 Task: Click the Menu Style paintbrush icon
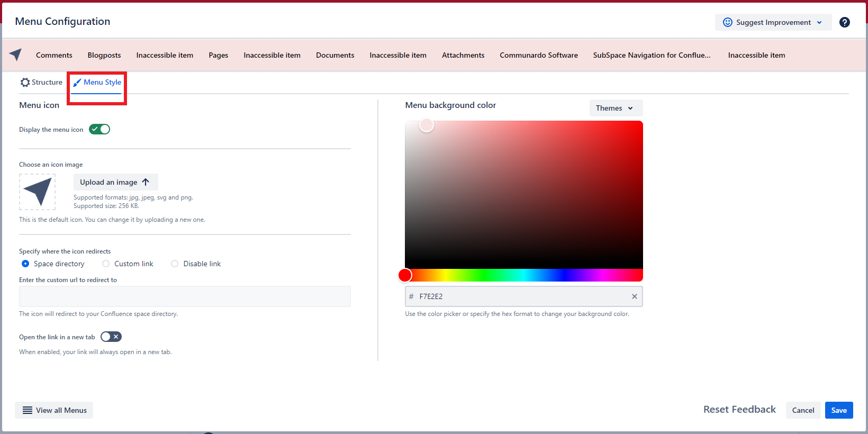coord(77,83)
